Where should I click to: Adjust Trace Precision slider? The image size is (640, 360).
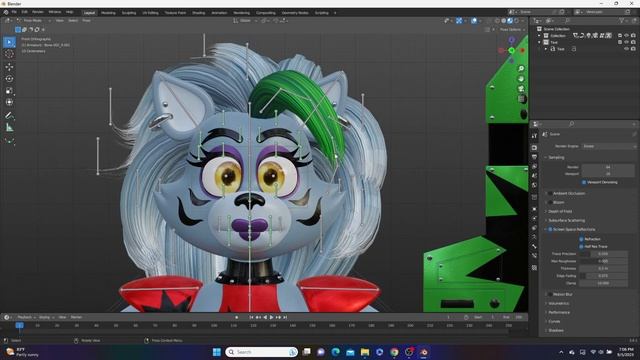(x=603, y=254)
